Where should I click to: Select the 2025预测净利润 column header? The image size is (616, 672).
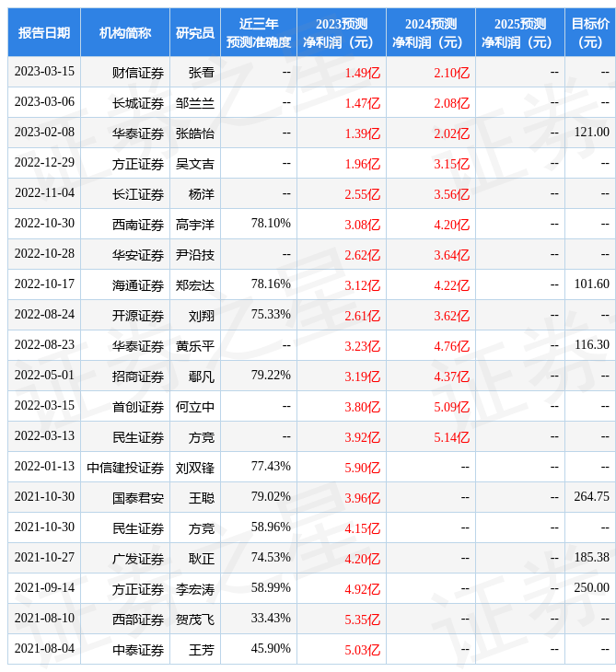519,32
